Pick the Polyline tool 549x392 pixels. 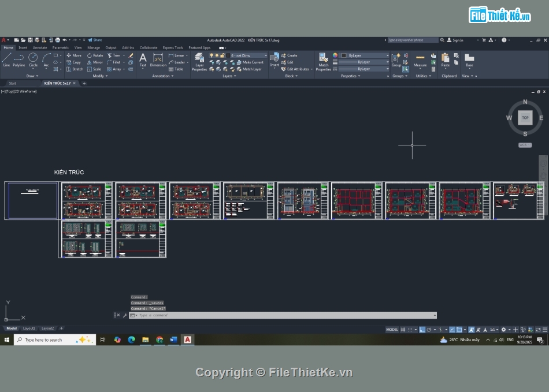[x=19, y=59]
